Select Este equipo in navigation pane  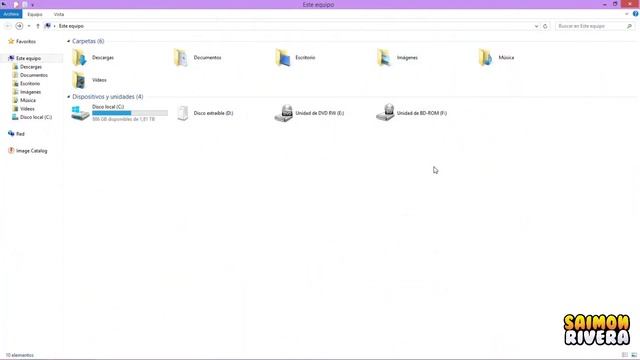(x=28, y=58)
